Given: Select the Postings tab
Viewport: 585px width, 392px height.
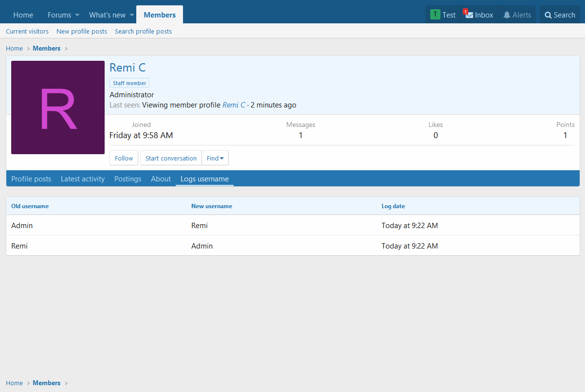Looking at the screenshot, I should click(128, 179).
